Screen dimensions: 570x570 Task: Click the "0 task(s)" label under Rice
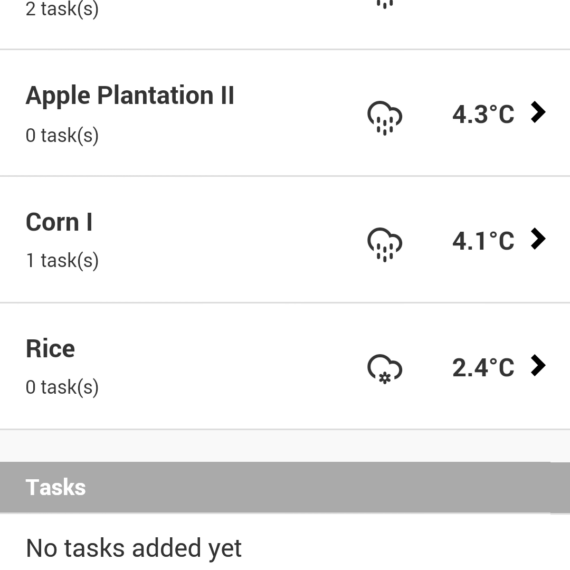62,387
